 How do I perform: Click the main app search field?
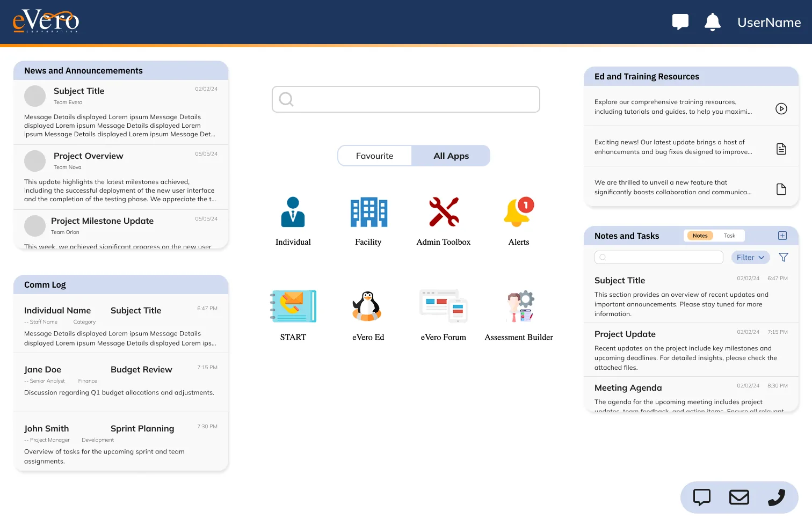point(406,99)
